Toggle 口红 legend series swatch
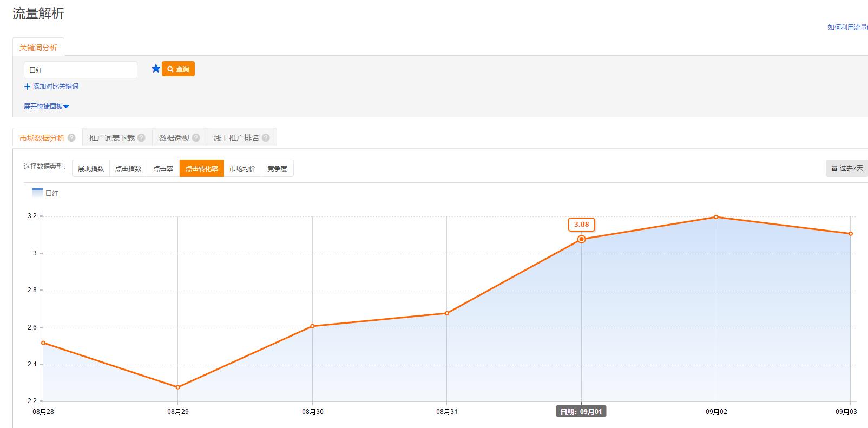 (37, 193)
